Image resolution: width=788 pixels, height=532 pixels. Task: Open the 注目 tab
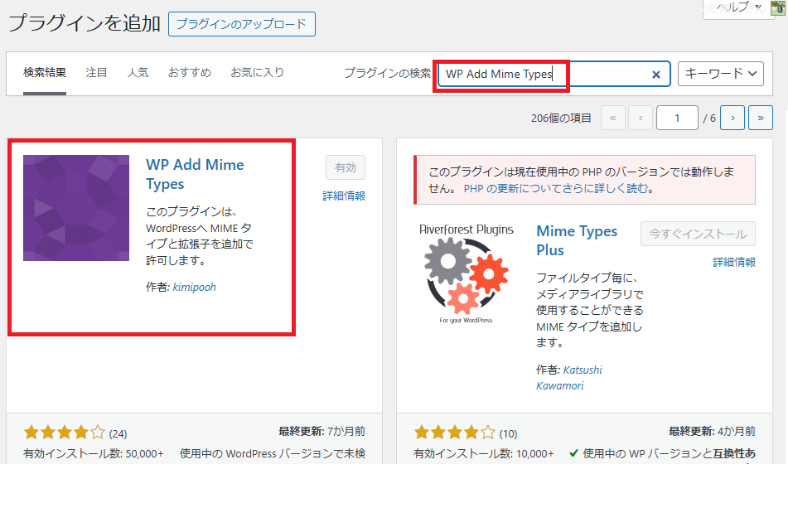click(96, 73)
